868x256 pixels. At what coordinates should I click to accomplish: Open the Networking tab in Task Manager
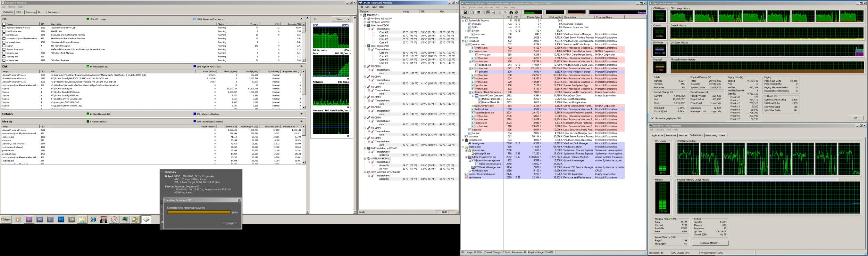point(711,135)
